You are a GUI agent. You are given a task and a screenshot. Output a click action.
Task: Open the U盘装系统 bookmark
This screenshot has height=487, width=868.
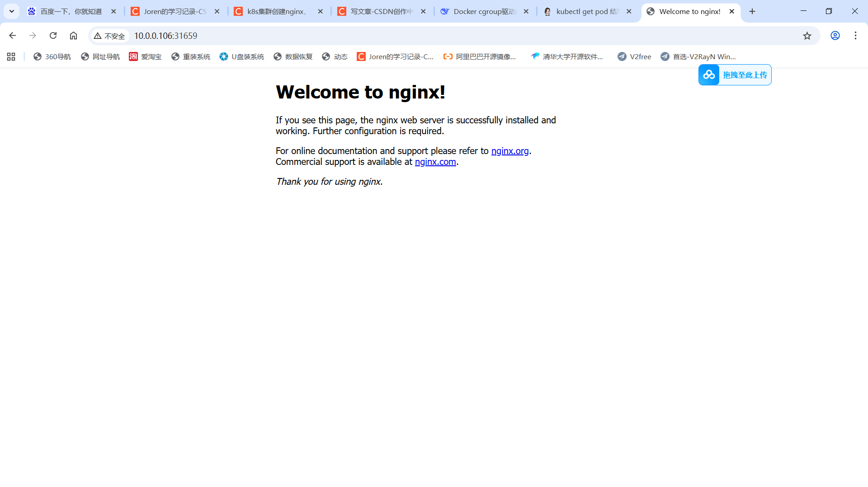(x=242, y=56)
